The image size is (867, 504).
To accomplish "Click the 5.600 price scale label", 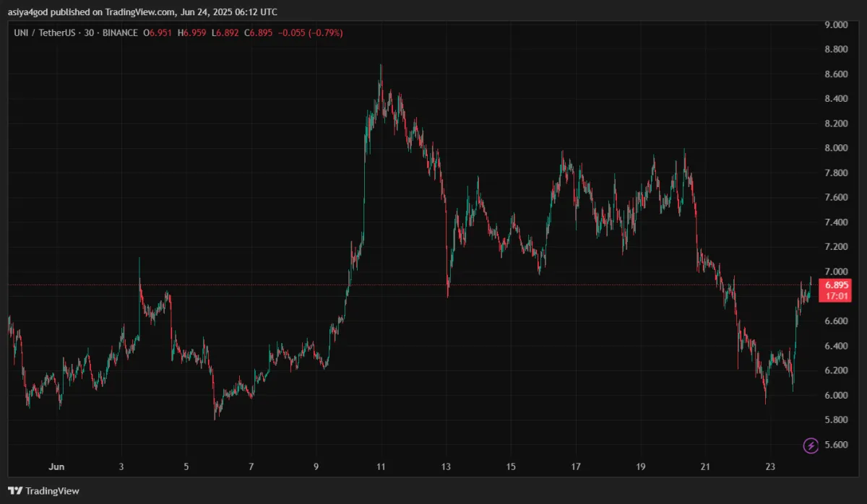I will [836, 445].
